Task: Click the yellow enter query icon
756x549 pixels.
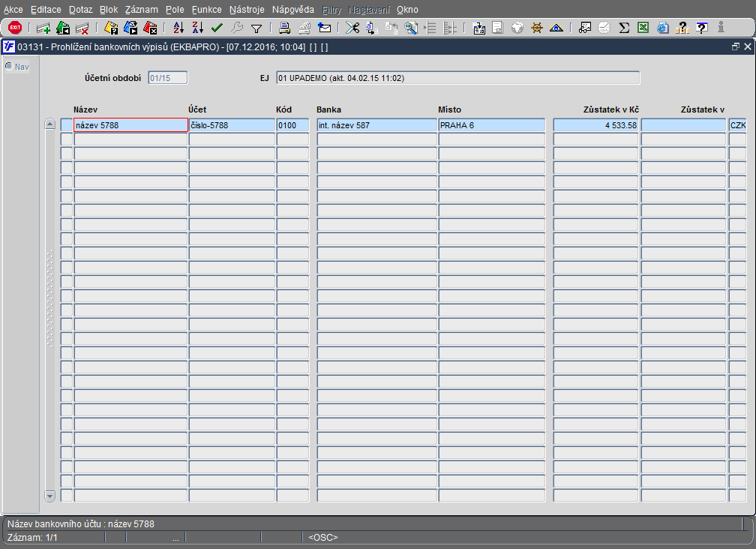Action: coord(111,28)
